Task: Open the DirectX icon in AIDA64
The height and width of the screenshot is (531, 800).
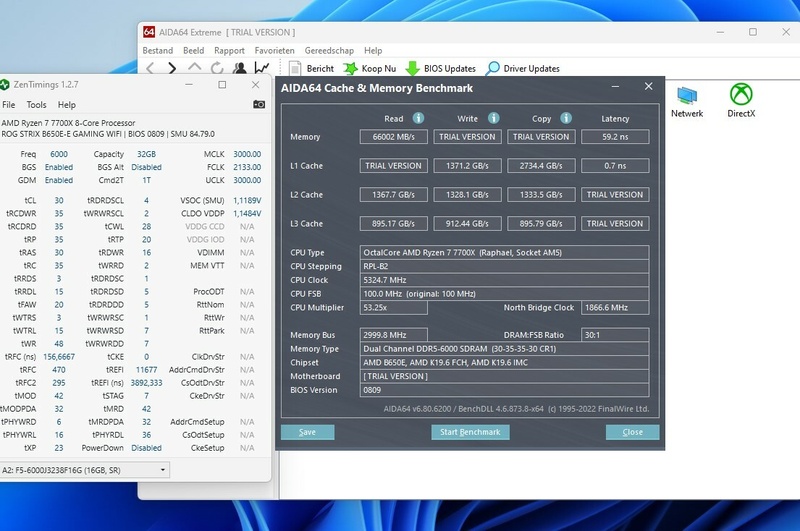Action: (x=741, y=101)
